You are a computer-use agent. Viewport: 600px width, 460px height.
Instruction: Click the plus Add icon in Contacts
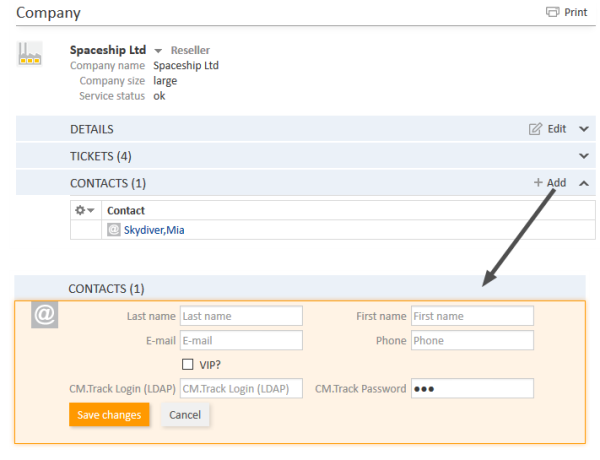point(538,183)
